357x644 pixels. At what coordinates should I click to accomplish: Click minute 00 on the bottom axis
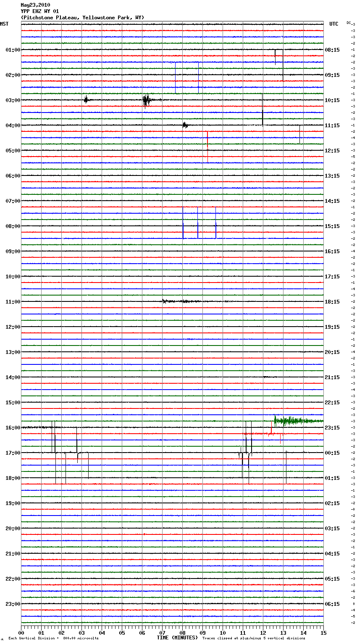[21, 633]
